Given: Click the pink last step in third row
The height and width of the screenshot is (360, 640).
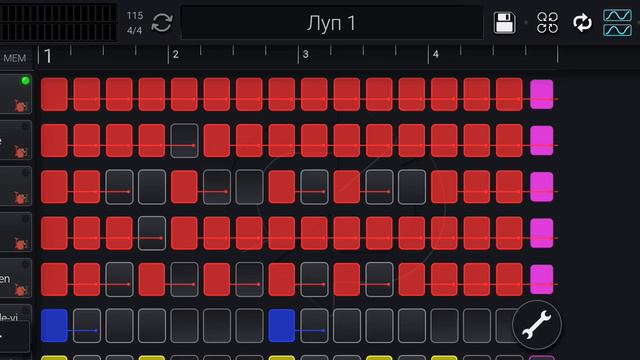Looking at the screenshot, I should pos(542,187).
